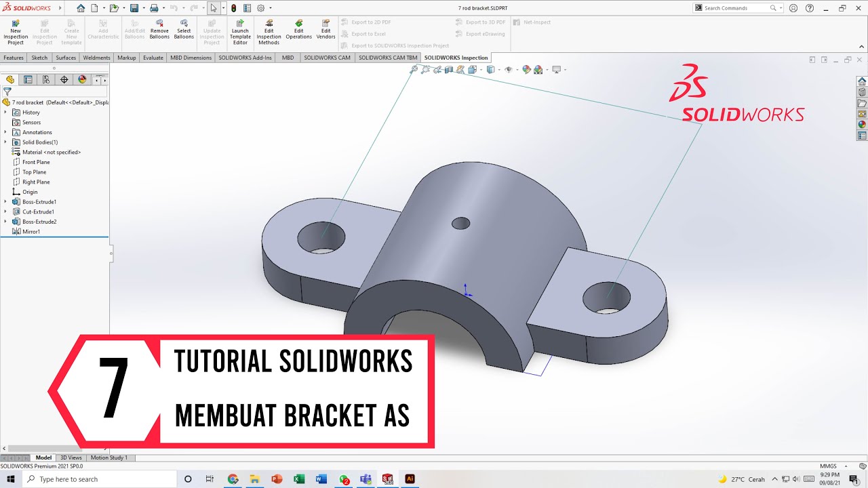Select PropertyManager tab icon
This screenshot has width=868, height=488.
(28, 79)
